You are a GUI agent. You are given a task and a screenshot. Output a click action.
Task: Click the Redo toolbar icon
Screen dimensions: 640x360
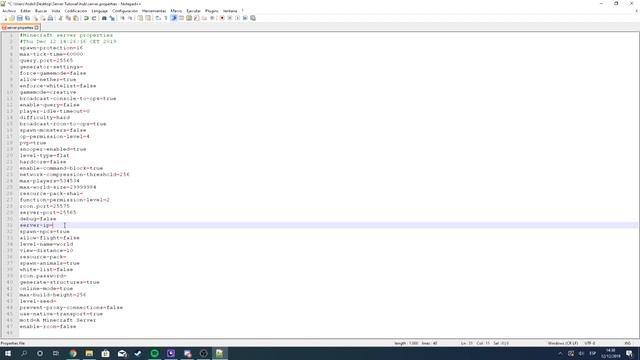point(94,18)
